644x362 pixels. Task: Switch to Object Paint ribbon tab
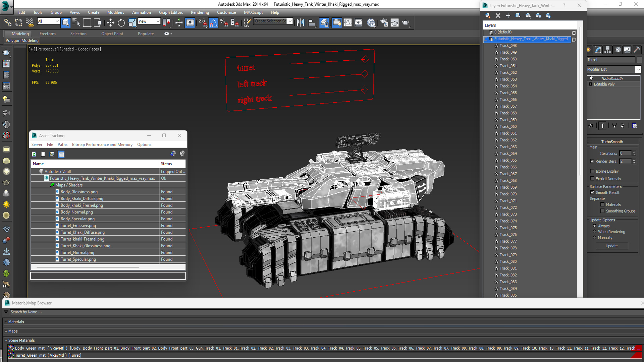tap(112, 34)
